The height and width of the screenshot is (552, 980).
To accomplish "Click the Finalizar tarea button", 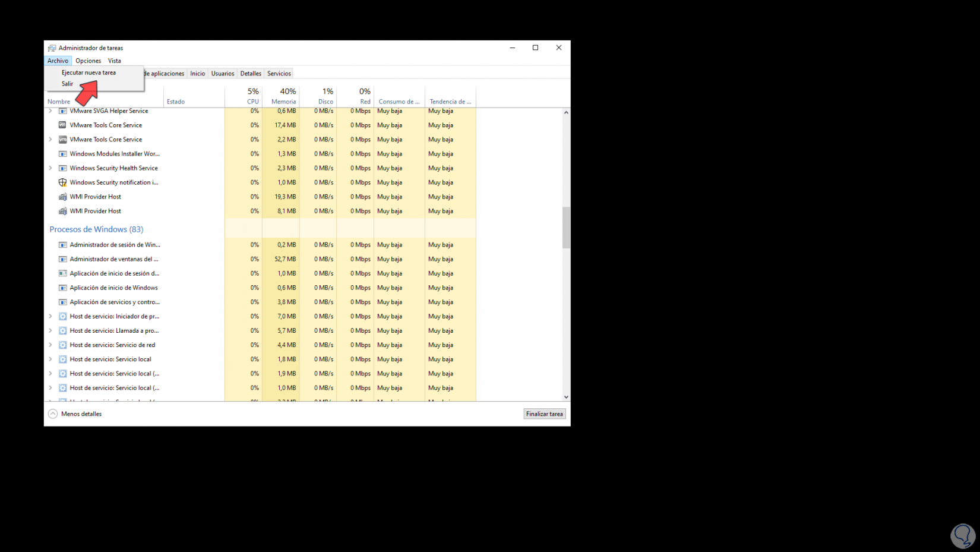I will click(545, 414).
